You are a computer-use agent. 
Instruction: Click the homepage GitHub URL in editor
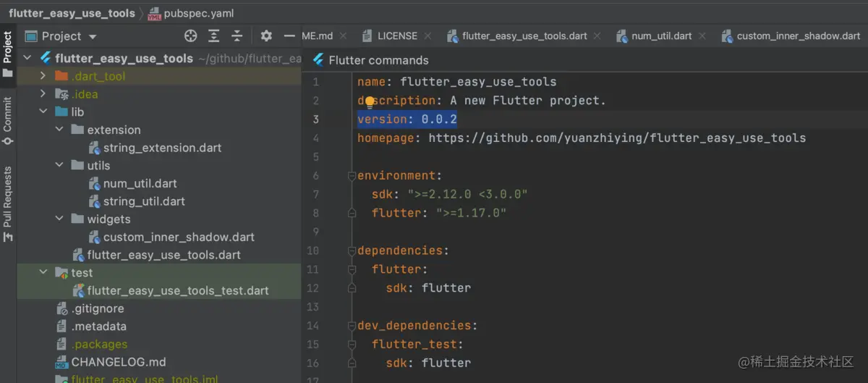pyautogui.click(x=617, y=138)
